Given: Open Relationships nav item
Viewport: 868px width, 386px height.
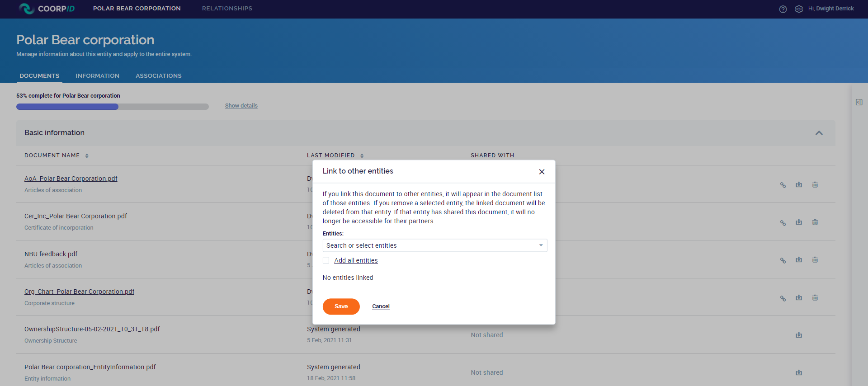Looking at the screenshot, I should point(227,9).
